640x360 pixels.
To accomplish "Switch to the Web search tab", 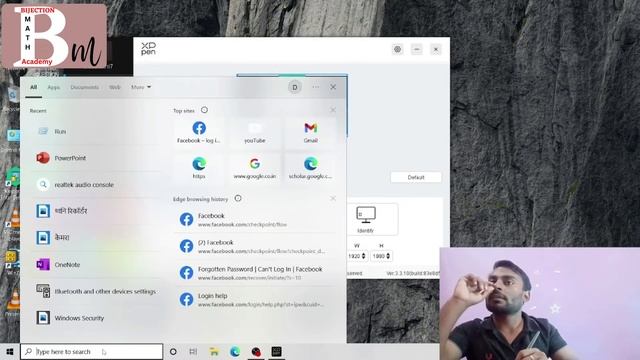I will pyautogui.click(x=115, y=87).
